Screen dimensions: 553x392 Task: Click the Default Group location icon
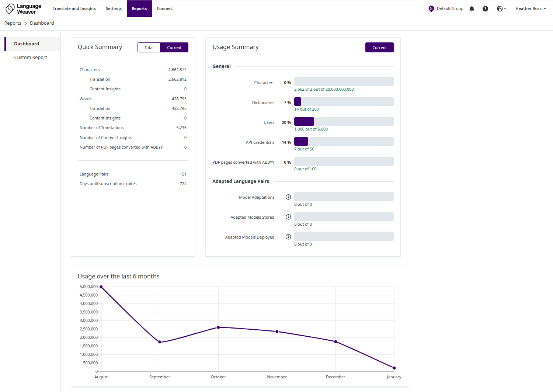431,8
